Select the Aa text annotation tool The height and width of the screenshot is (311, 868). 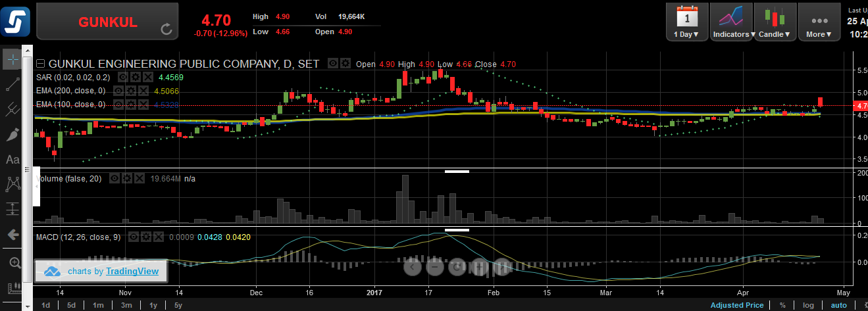tap(13, 159)
